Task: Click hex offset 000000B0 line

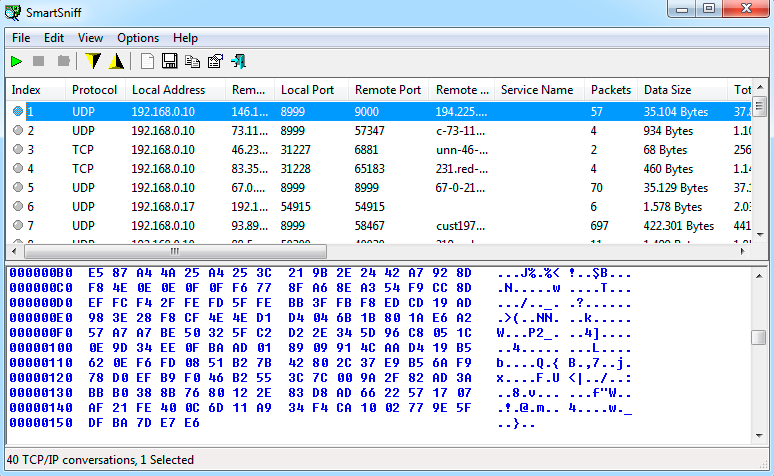Action: pos(319,273)
